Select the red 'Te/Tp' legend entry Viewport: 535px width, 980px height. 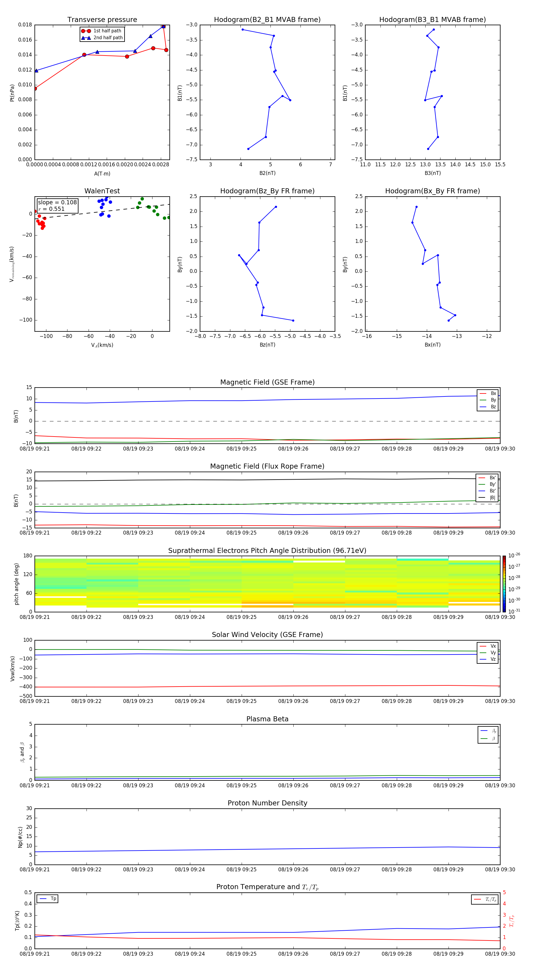(x=485, y=899)
